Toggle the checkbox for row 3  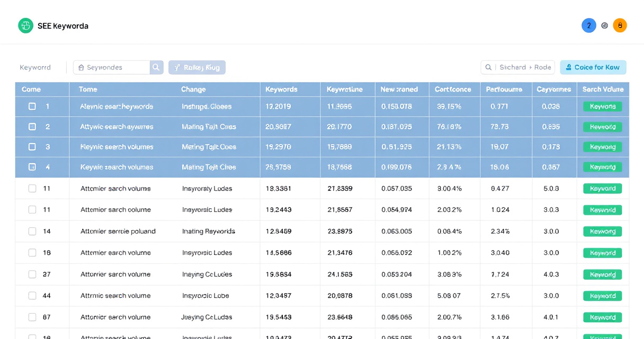tap(32, 147)
